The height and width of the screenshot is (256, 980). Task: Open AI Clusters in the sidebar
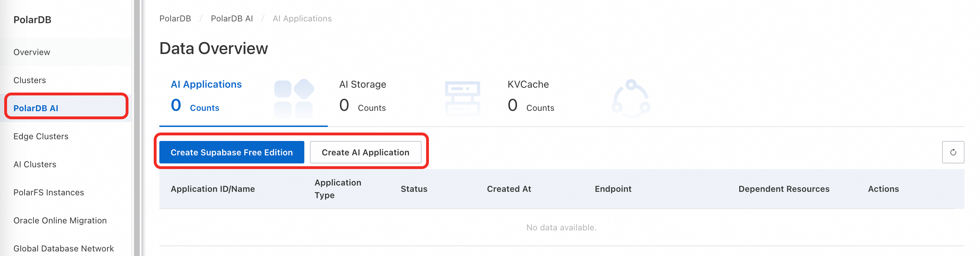[65, 164]
